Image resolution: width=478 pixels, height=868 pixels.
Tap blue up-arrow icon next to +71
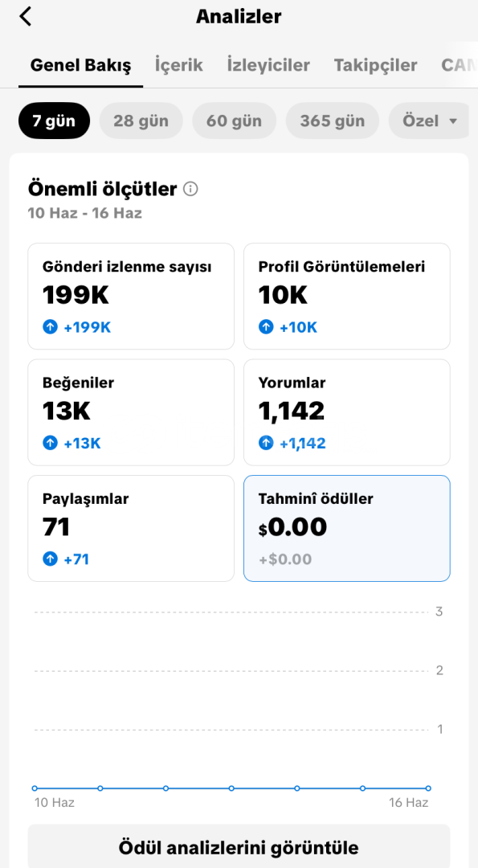pyautogui.click(x=51, y=559)
